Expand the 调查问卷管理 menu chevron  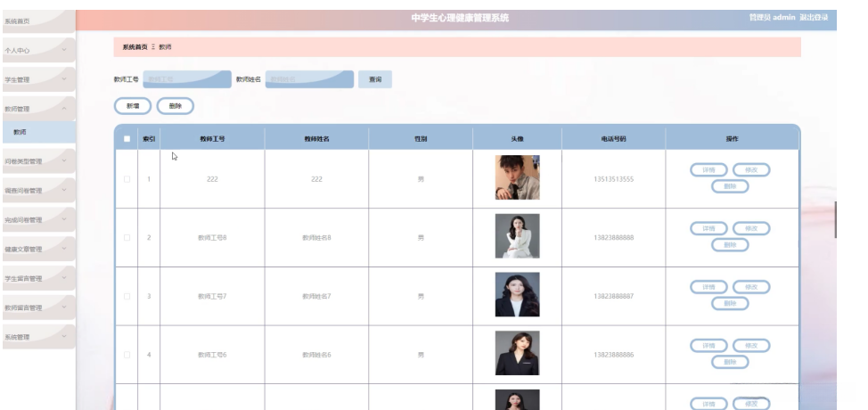(x=63, y=191)
